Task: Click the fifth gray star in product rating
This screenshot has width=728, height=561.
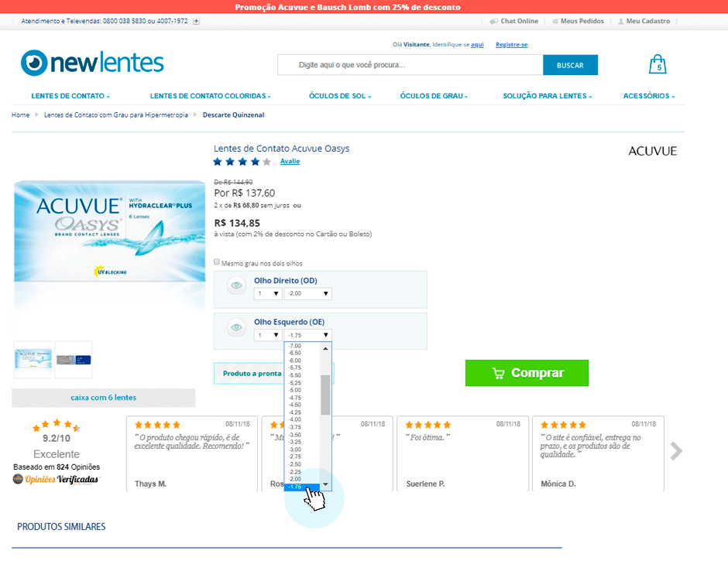Action: [266, 162]
